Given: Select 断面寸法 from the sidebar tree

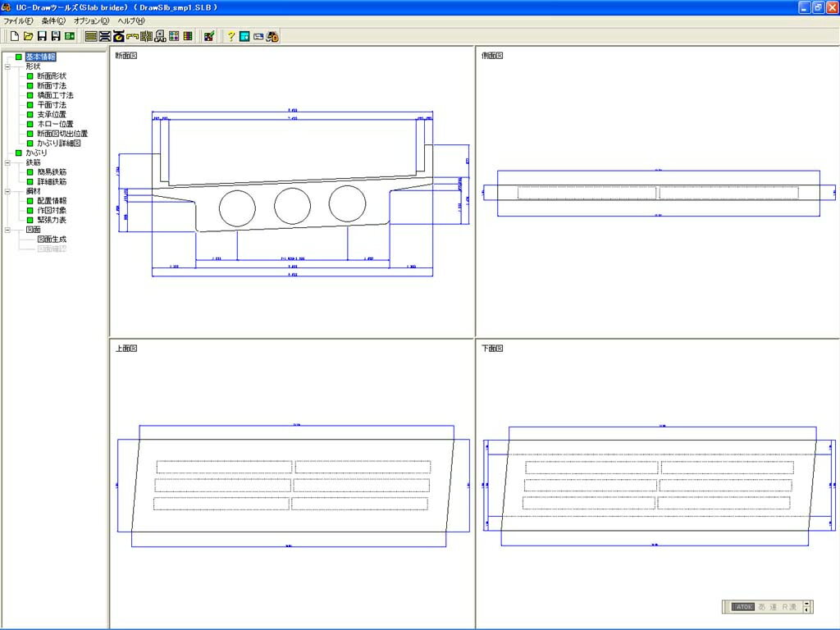Looking at the screenshot, I should (x=51, y=85).
